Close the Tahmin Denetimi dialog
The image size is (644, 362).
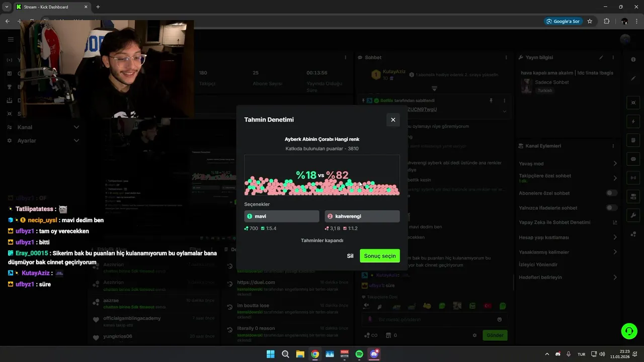click(x=393, y=120)
